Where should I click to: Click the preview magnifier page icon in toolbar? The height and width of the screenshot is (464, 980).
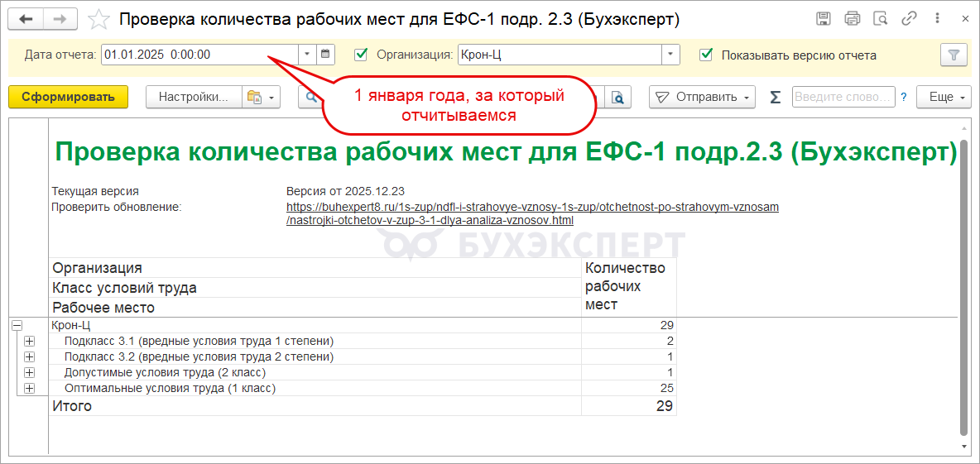(x=617, y=97)
